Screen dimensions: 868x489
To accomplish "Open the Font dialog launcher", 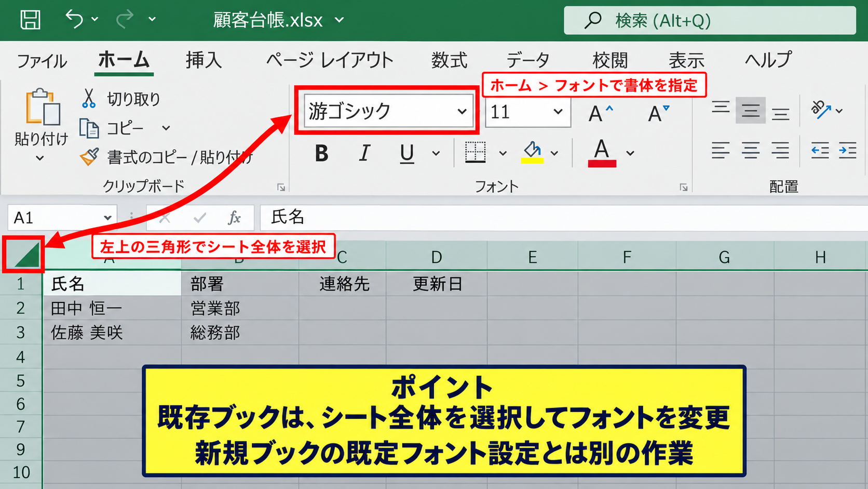I will click(x=683, y=187).
